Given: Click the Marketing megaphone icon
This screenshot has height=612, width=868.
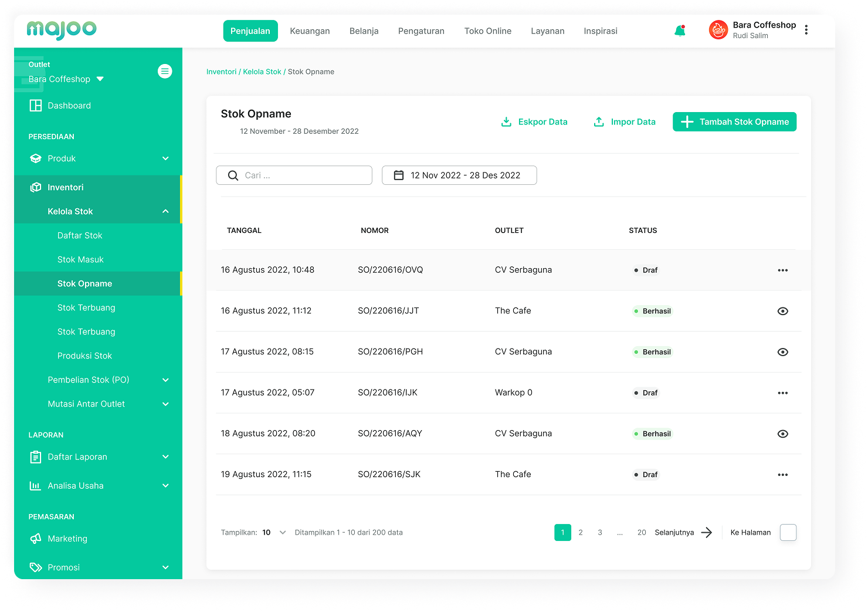Looking at the screenshot, I should tap(36, 539).
